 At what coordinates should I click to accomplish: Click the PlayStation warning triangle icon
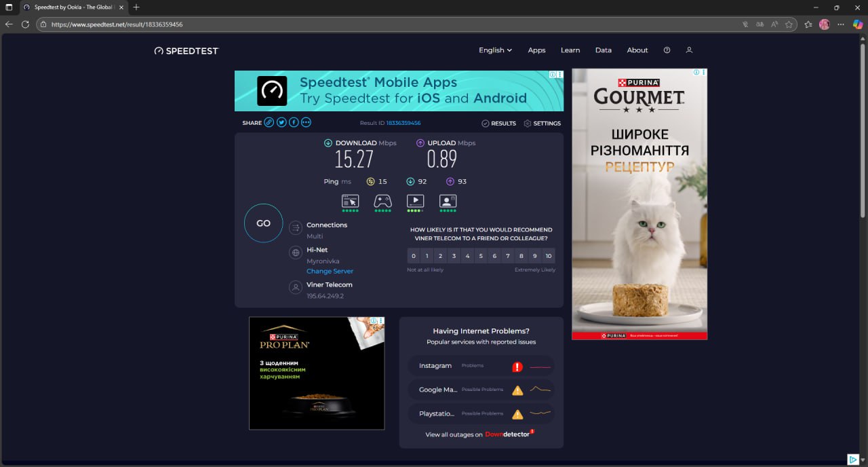coord(517,414)
